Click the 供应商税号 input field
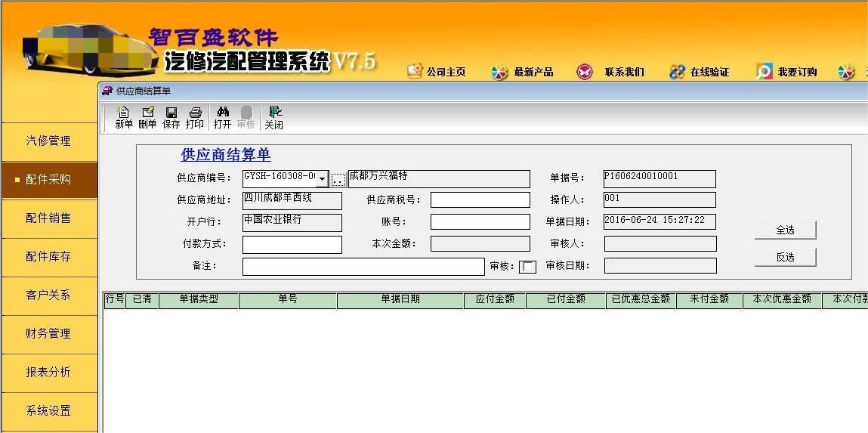 click(480, 200)
